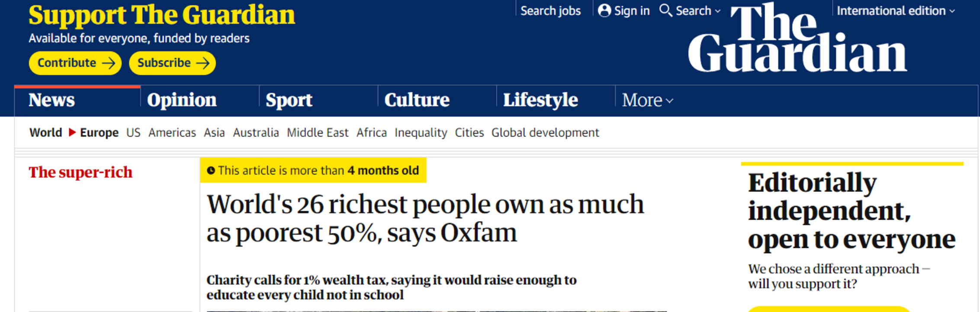The image size is (980, 312).
Task: Click The Guardian logo
Action: pyautogui.click(x=797, y=38)
